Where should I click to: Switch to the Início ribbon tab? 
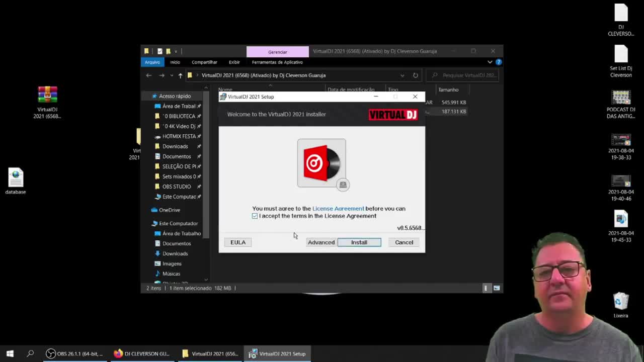pyautogui.click(x=175, y=62)
